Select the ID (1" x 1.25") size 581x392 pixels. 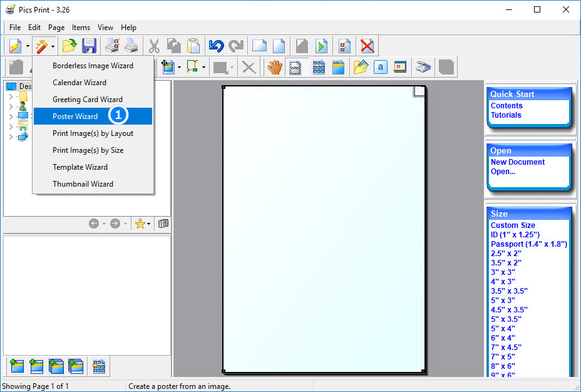515,235
